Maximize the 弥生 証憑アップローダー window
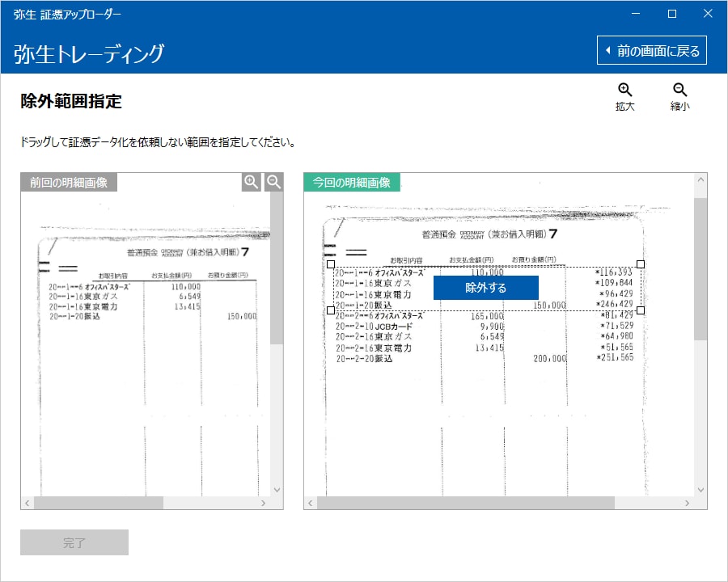 (671, 14)
